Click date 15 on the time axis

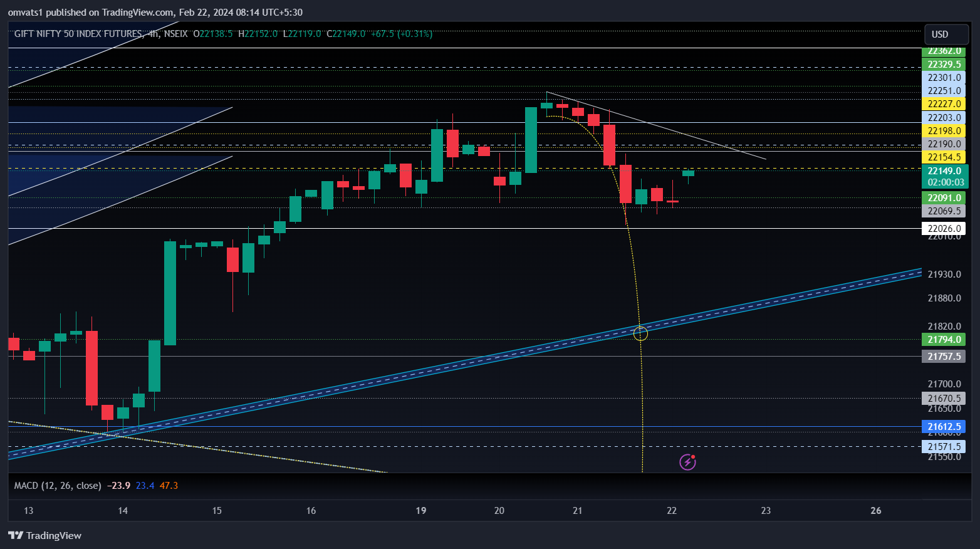click(217, 511)
